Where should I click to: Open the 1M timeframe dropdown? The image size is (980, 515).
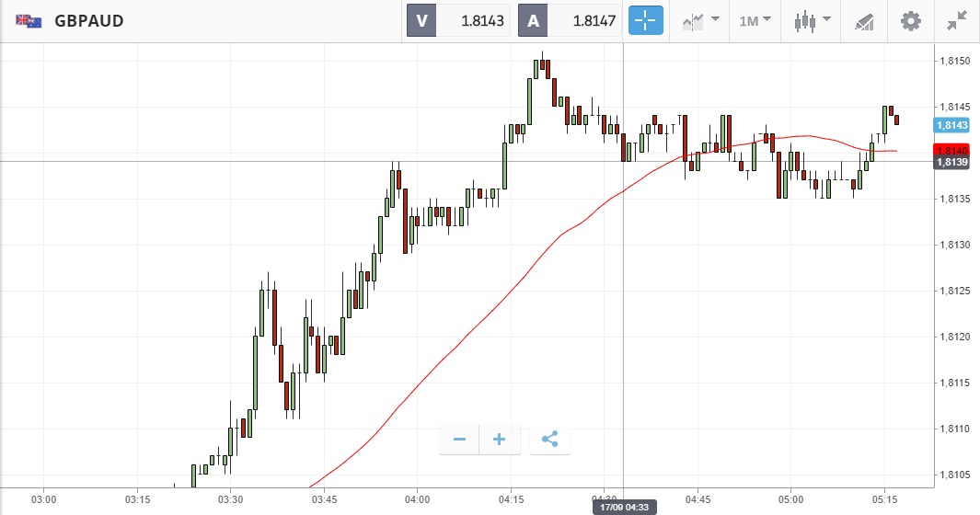755,20
